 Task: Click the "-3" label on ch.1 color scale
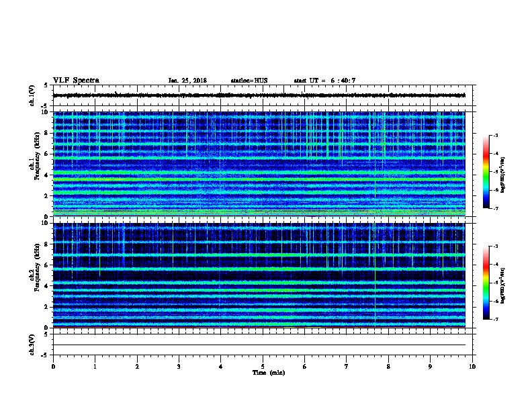(495, 135)
